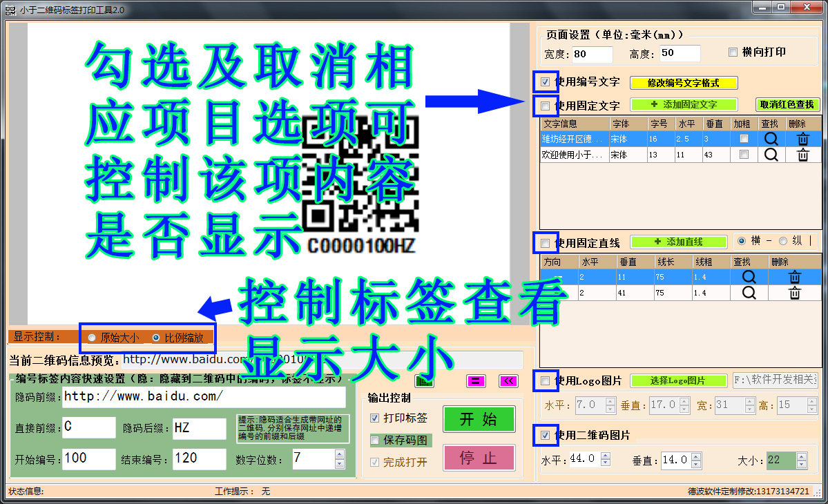
Task: Click 修改编号文字格式 button
Action: coord(683,83)
